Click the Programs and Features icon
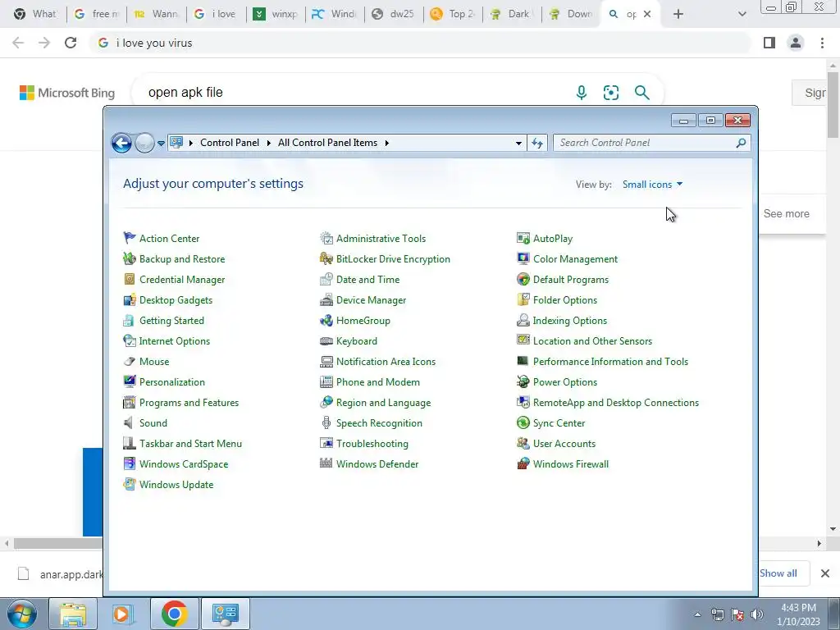 coord(129,402)
